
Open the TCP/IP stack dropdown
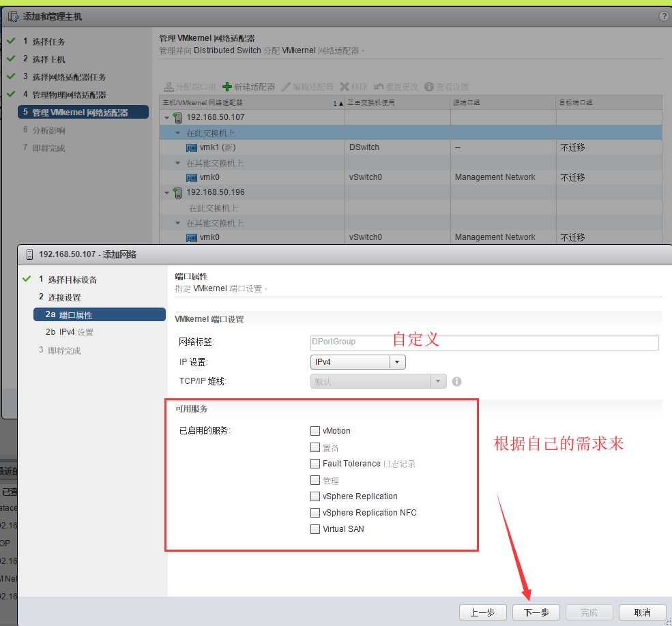(x=438, y=381)
